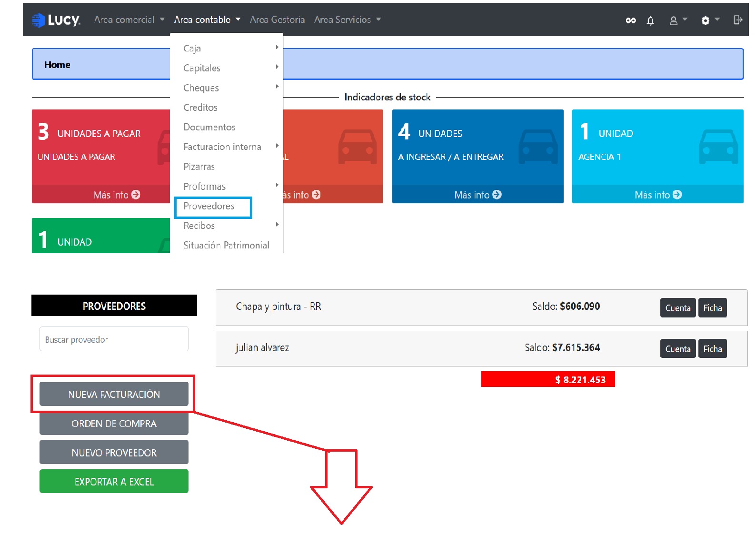This screenshot has height=544, width=756.
Task: Click arrow icon in Agencia 1 Más info
Action: click(x=677, y=195)
